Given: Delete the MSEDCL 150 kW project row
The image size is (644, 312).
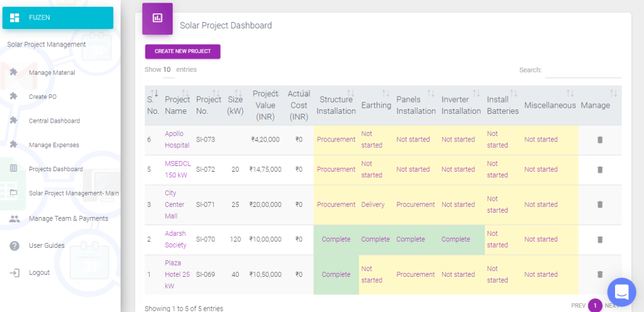Looking at the screenshot, I should 600,170.
